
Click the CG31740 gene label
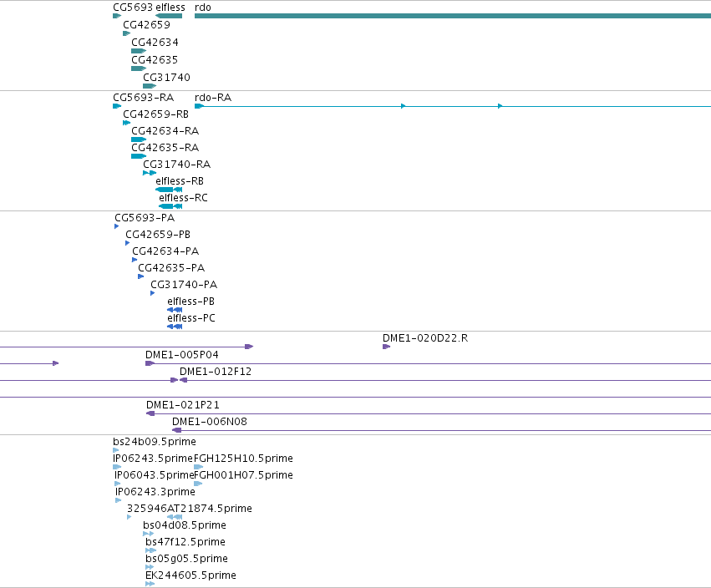[x=166, y=78]
